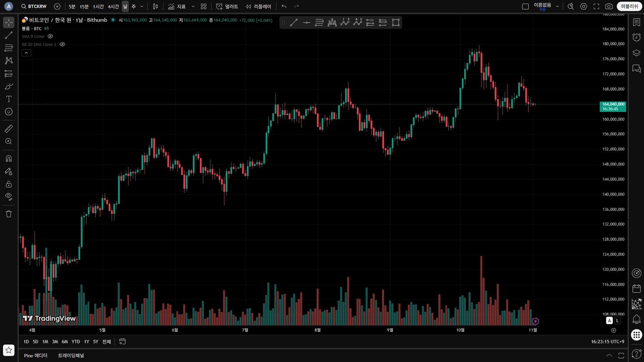Click the BTCKRW symbol search field
644x362 pixels.
click(34, 6)
